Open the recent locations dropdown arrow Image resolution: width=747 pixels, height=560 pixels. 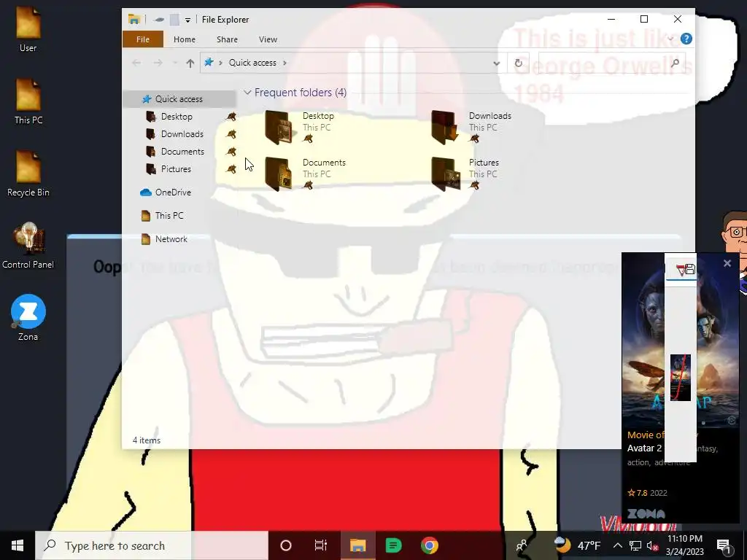pyautogui.click(x=175, y=63)
